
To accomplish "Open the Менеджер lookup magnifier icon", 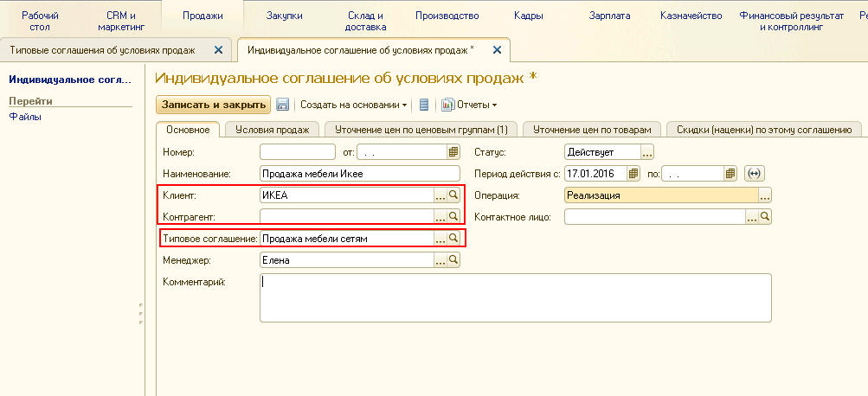I will tap(453, 259).
